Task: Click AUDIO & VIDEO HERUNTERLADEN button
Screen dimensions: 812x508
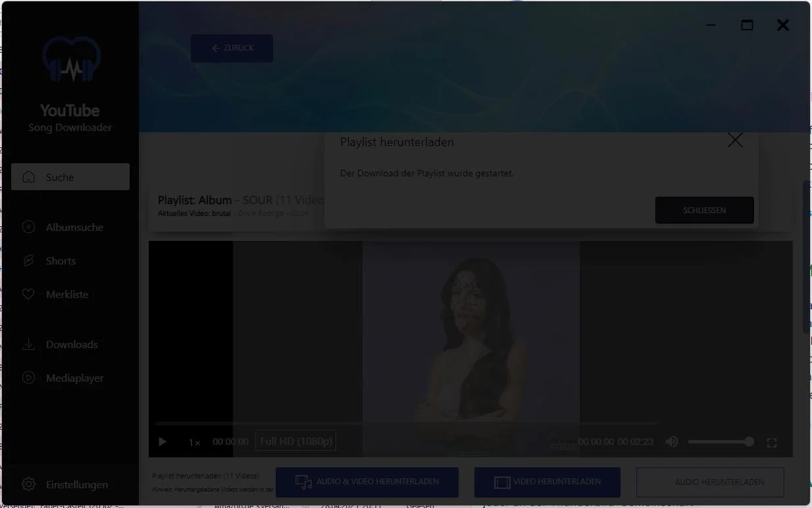Action: 367,482
